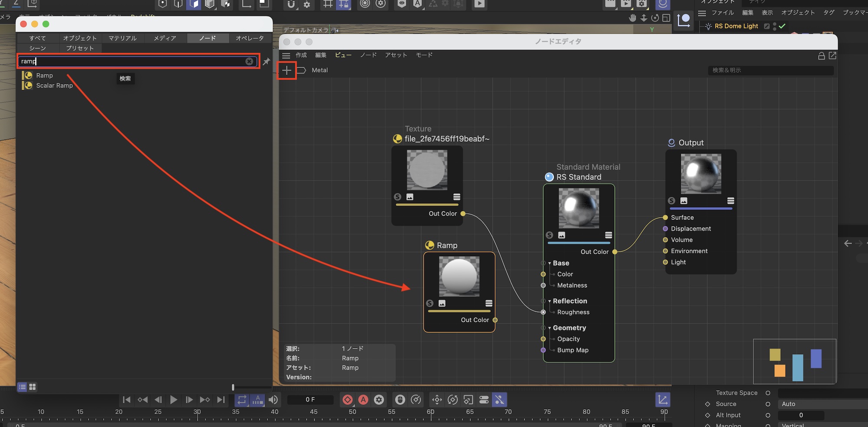Open the Ramp node's options menu icon
The image size is (868, 427).
(x=489, y=303)
